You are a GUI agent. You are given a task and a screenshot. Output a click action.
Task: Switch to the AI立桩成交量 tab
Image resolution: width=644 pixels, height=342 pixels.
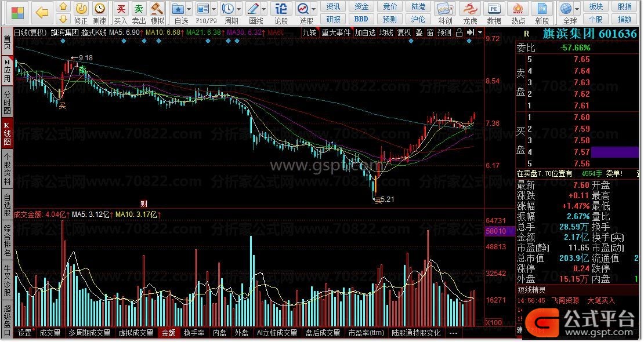[x=277, y=333]
